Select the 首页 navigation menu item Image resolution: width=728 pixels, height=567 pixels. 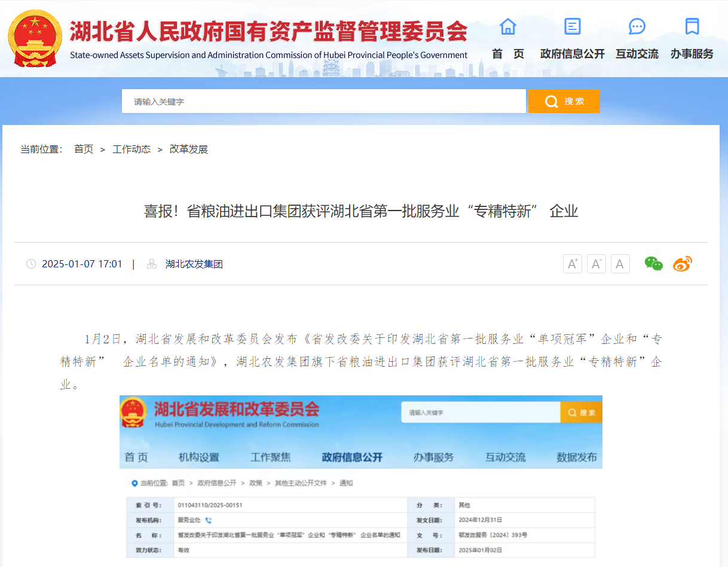(507, 54)
